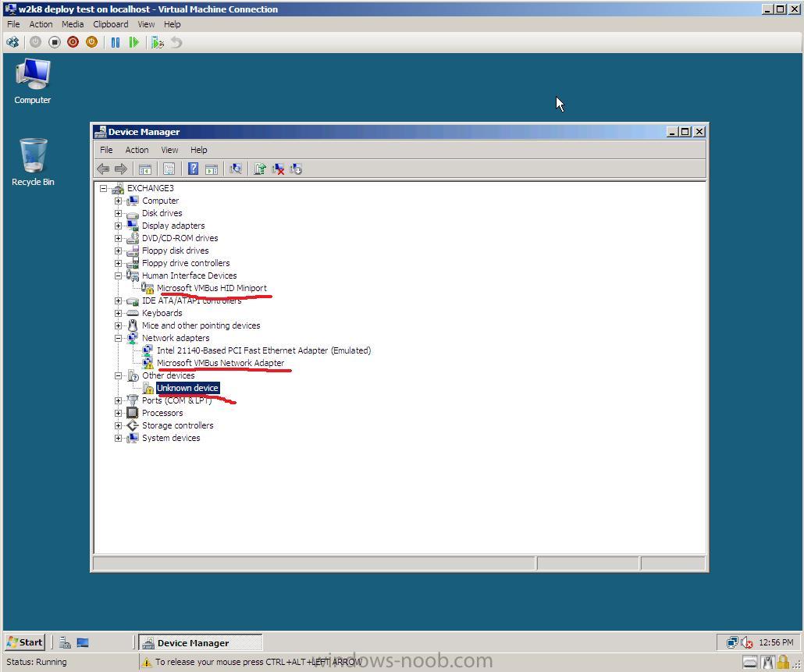Collapse the Other devices node
The image size is (804, 672).
119,375
